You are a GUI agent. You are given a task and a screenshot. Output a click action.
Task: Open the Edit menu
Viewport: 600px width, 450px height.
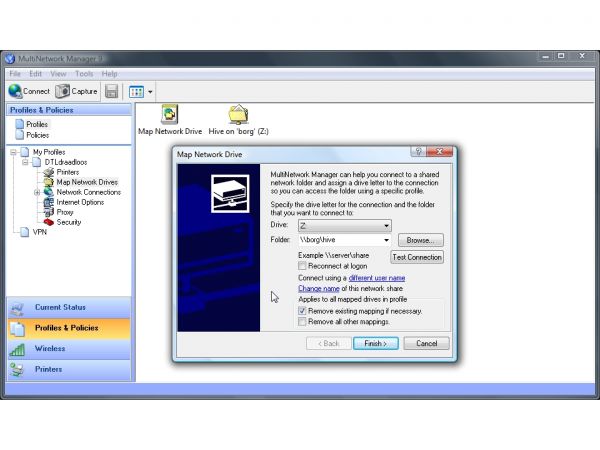tap(35, 73)
